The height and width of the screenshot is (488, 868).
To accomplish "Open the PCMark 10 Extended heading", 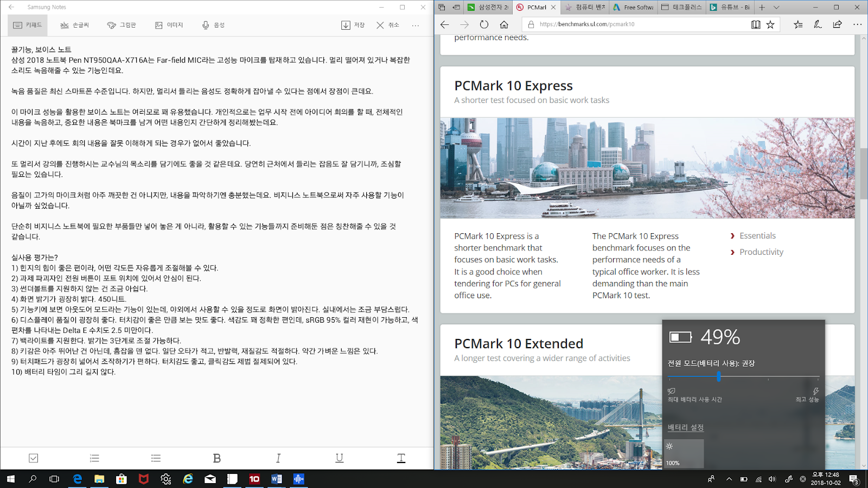I will coord(519,344).
